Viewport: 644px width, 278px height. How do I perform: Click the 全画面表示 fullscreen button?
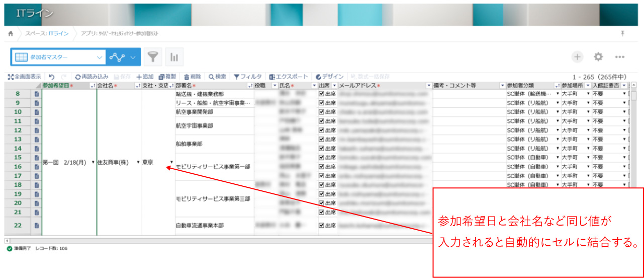[24, 77]
